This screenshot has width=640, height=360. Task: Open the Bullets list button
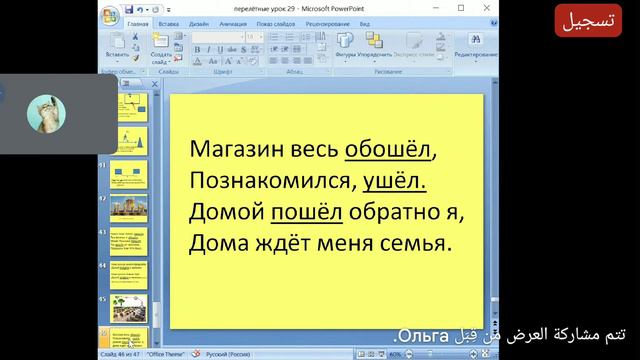(x=274, y=37)
